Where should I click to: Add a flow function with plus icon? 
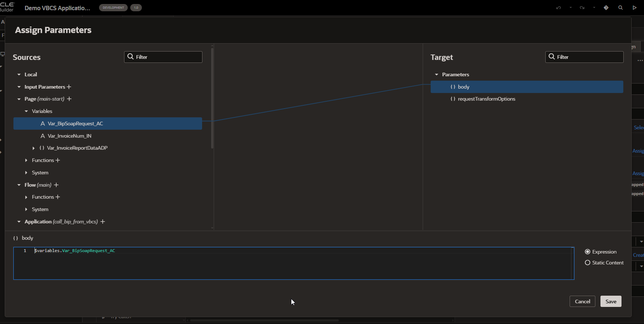[x=58, y=197]
